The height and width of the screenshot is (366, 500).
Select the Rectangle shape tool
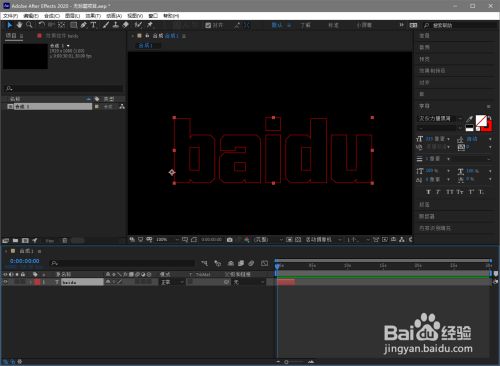(74, 25)
